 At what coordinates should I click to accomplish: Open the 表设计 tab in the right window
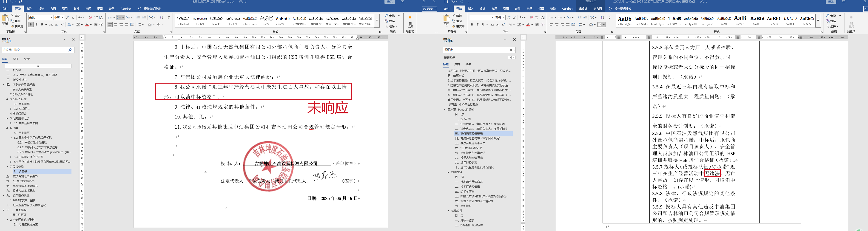coord(583,9)
